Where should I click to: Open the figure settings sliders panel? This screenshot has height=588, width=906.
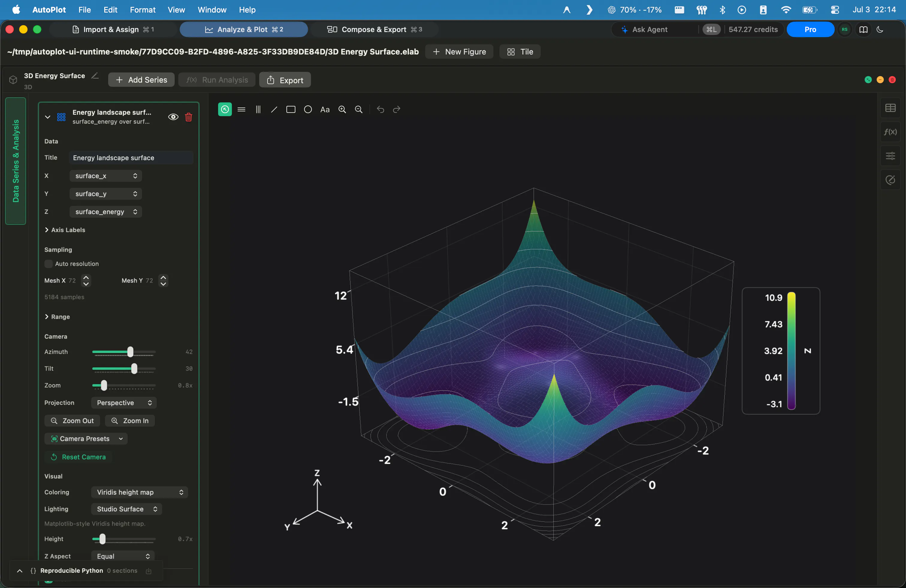click(890, 156)
